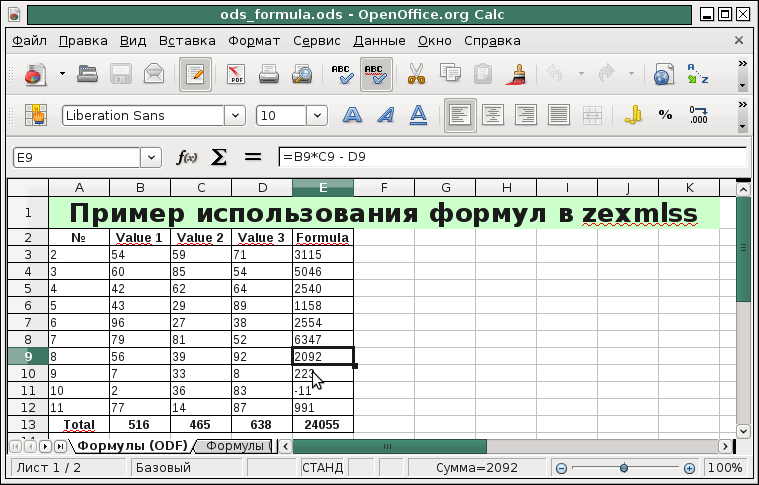Toggle AutoSpellcheck ABC wavy underline icon
This screenshot has height=485, width=759.
376,74
